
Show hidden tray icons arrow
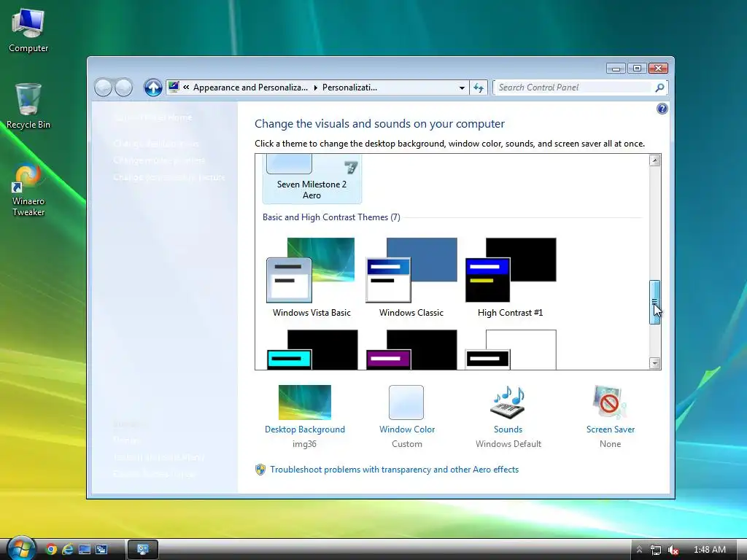639,550
